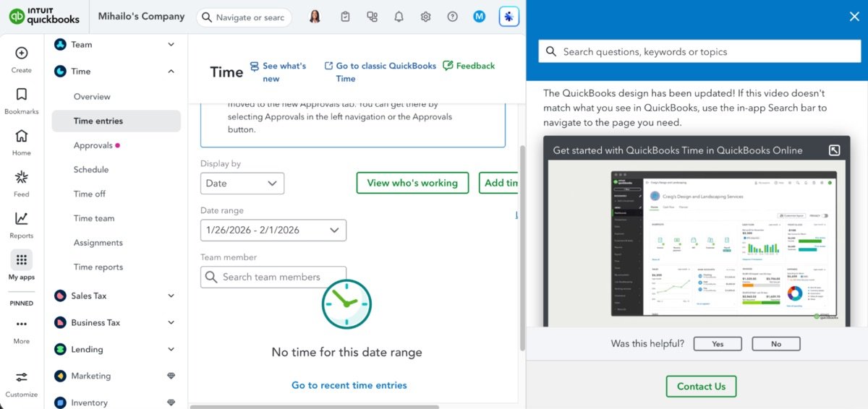
Task: Click the Time page vertical scrollbar
Action: click(522, 249)
